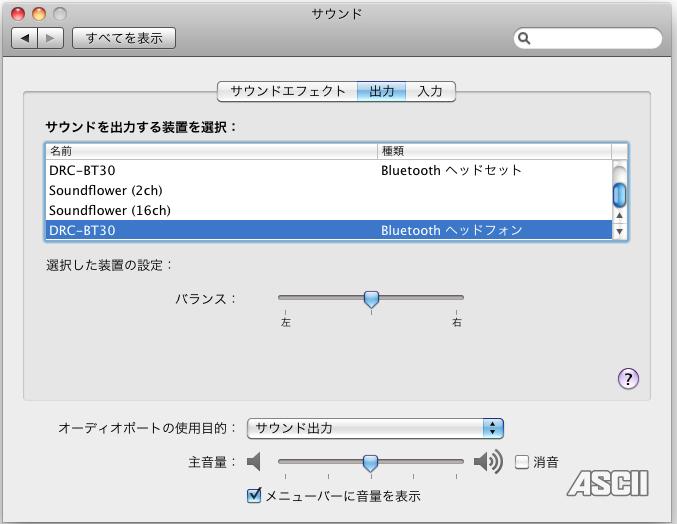Select DRC-BT30 Bluetooth ヘッドフォン row
Viewport: 677px width, 524px height.
click(329, 230)
